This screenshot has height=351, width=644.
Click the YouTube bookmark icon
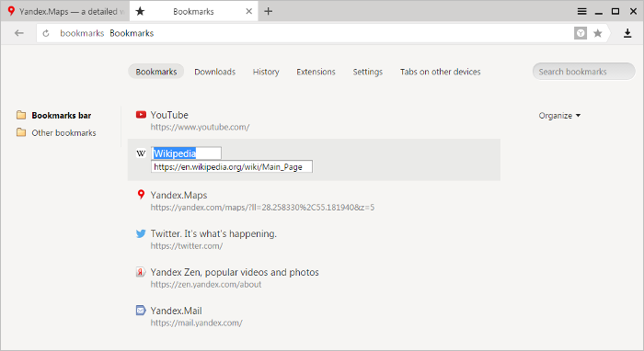click(141, 115)
